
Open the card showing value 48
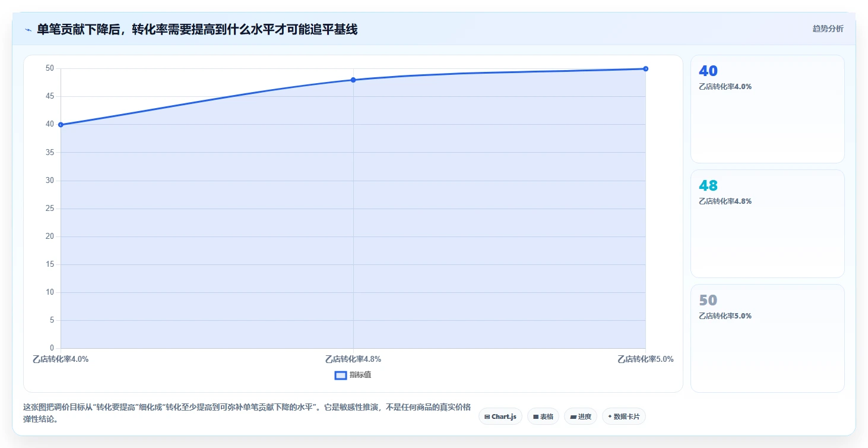pos(767,223)
